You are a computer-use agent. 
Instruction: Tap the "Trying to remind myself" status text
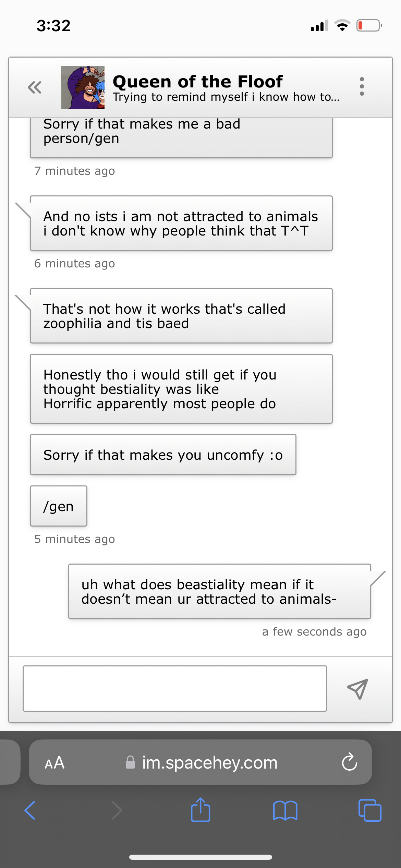pyautogui.click(x=226, y=97)
